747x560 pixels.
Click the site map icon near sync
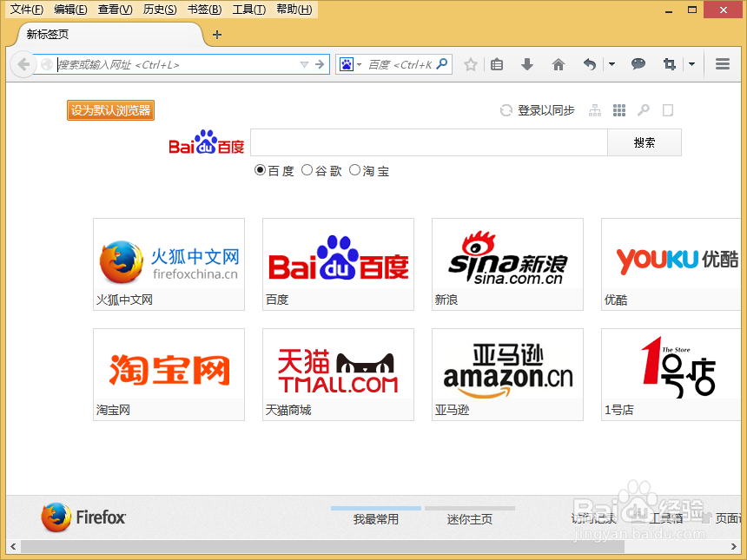pyautogui.click(x=595, y=110)
